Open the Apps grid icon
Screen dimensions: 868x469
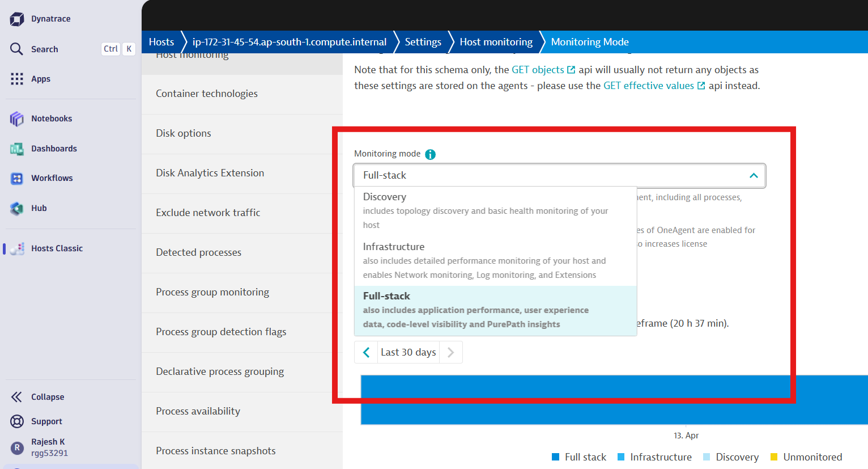(x=17, y=79)
